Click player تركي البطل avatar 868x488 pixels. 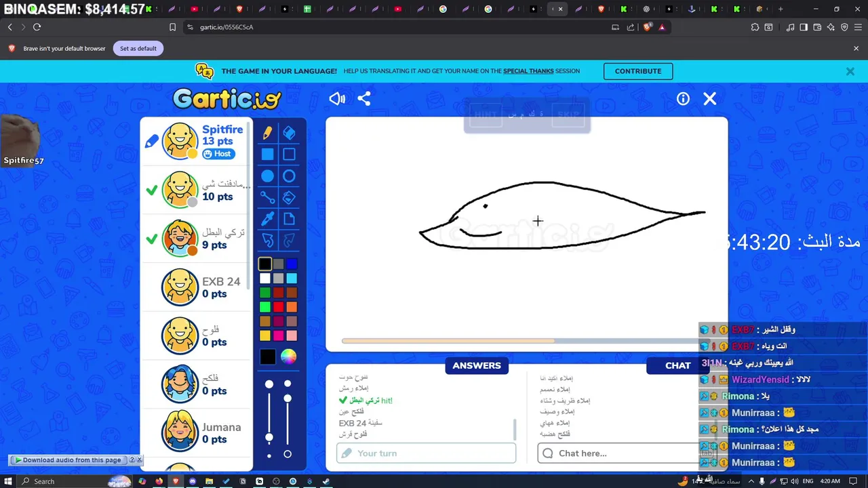click(180, 239)
